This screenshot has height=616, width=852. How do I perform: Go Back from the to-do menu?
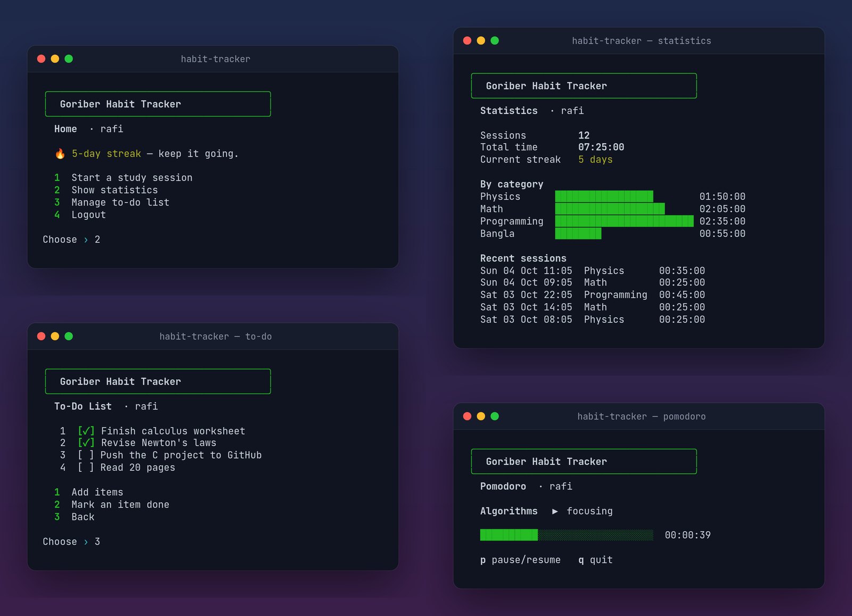74,517
